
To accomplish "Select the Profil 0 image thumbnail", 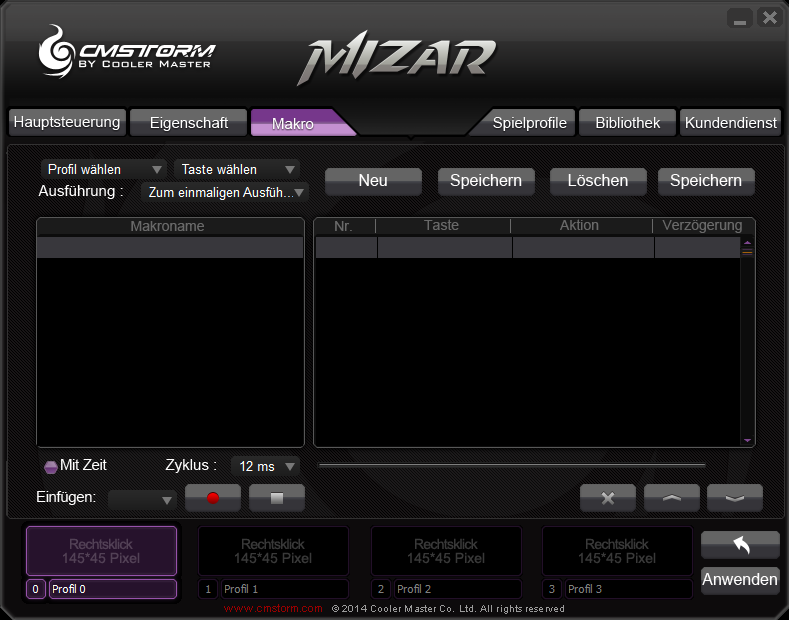I will pyautogui.click(x=101, y=551).
